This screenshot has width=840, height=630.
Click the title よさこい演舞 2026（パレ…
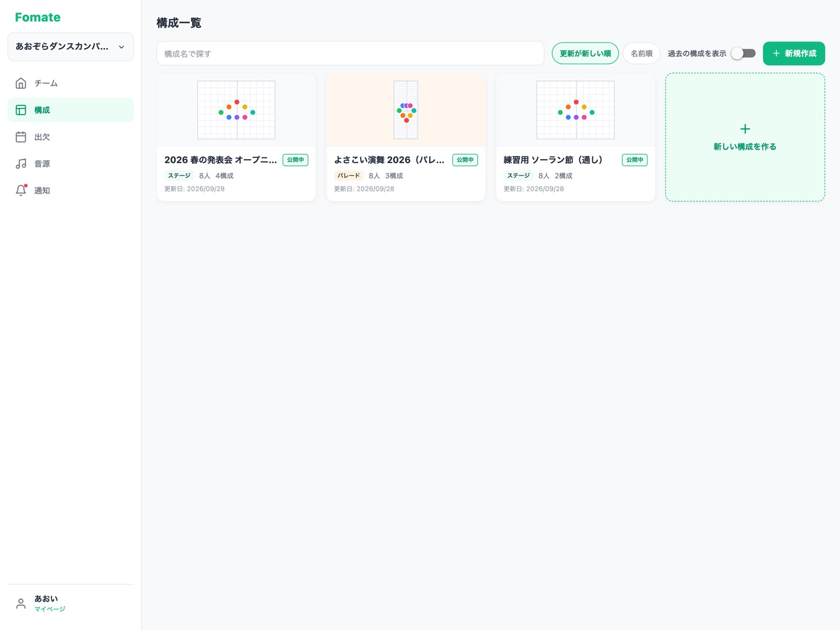[x=389, y=160]
